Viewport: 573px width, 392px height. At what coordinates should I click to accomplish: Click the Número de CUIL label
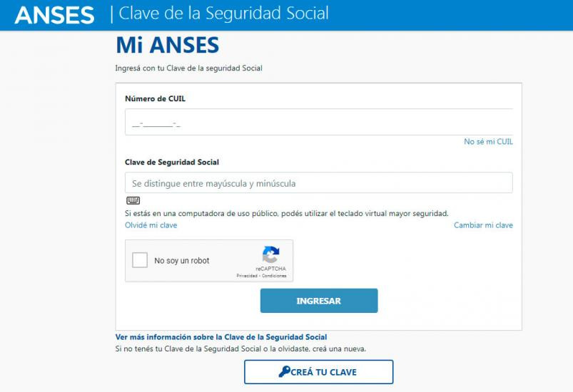tap(155, 98)
